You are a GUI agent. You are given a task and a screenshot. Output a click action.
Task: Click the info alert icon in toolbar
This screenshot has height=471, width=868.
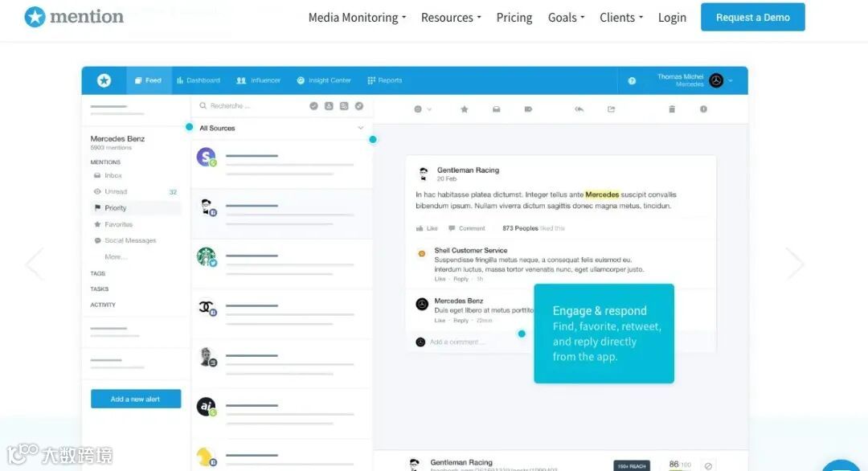pyautogui.click(x=703, y=109)
